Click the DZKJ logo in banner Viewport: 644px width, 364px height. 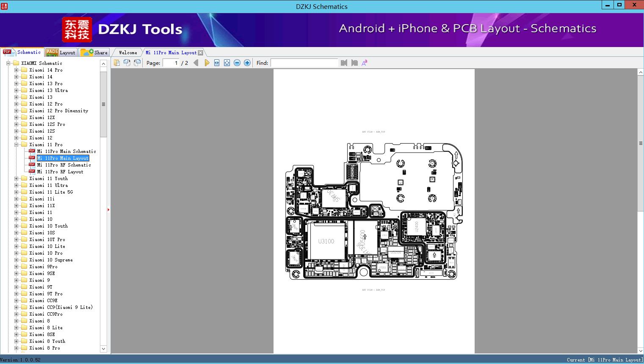click(x=77, y=30)
